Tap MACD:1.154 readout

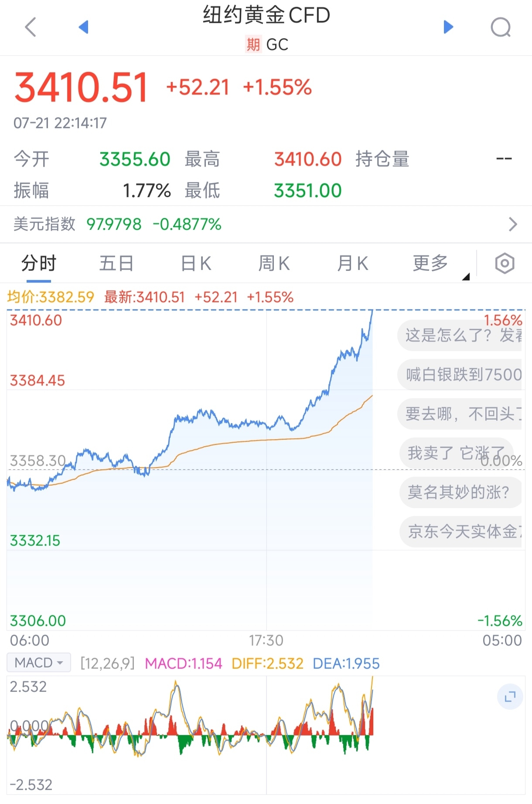[184, 664]
